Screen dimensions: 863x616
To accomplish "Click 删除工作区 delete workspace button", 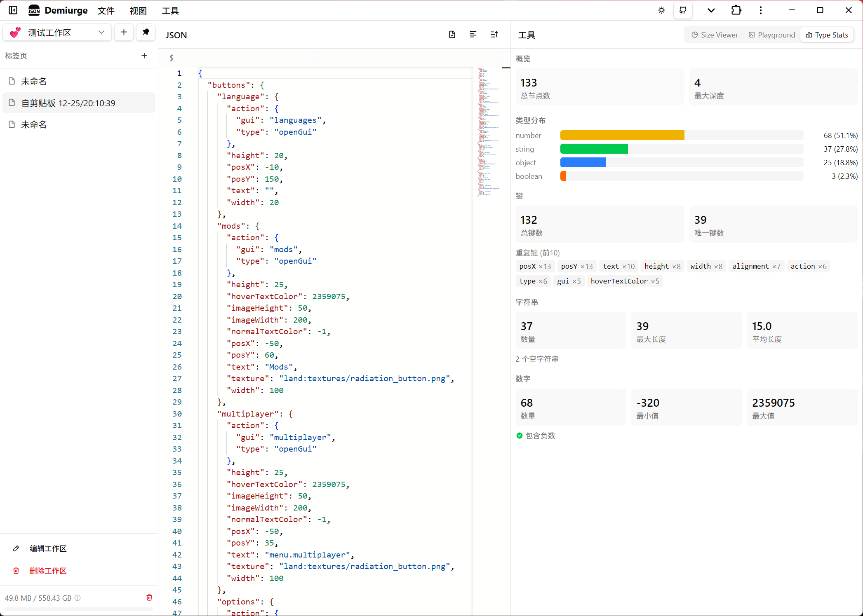I will [48, 571].
